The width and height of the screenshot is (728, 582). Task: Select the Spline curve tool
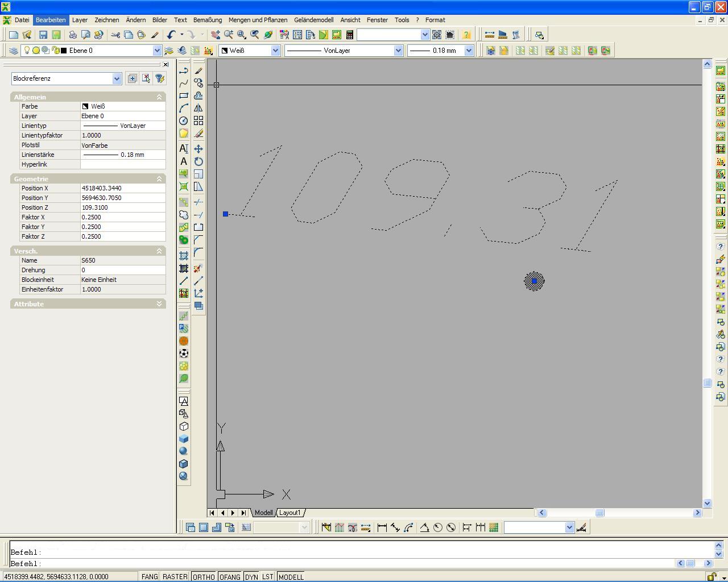click(x=184, y=83)
